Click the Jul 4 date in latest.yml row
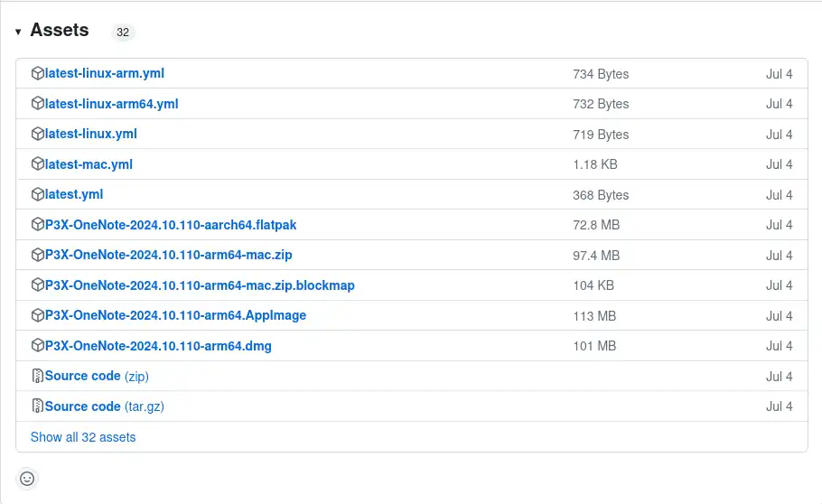Viewport: 822px width, 504px height. pos(779,194)
